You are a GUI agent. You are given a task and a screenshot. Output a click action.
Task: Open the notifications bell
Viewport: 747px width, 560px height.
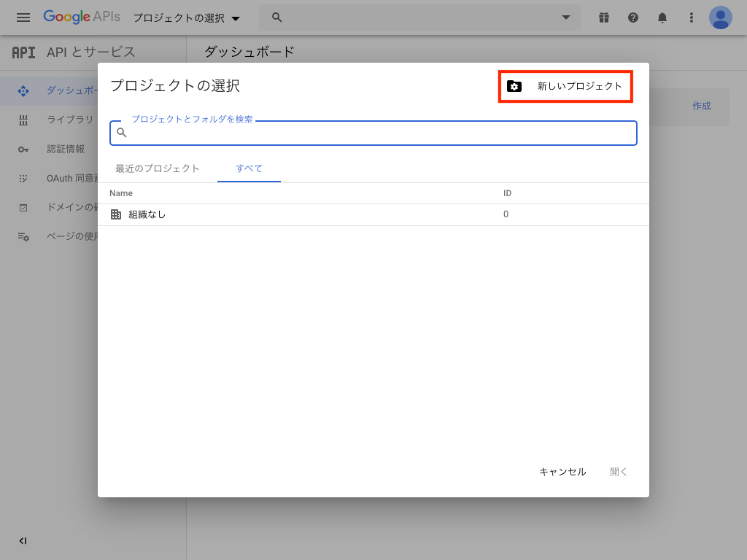pos(662,17)
